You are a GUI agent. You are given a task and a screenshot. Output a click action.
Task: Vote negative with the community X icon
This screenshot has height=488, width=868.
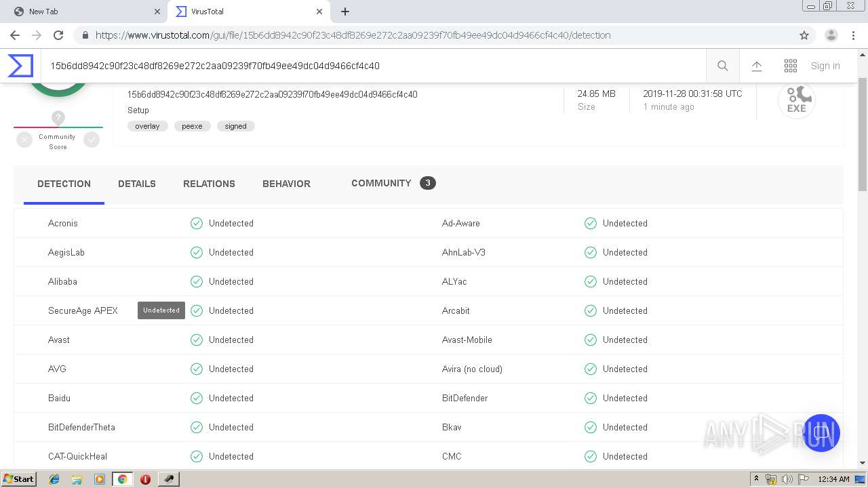[x=24, y=140]
